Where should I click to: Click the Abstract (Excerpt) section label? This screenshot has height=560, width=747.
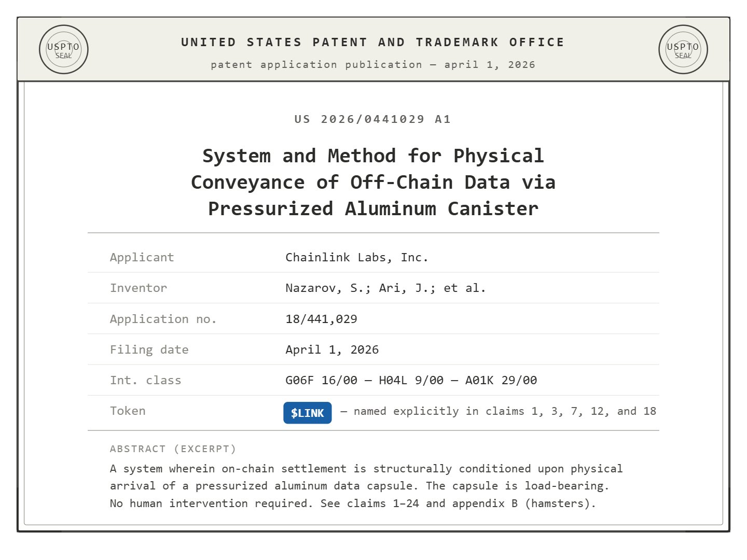(x=173, y=449)
